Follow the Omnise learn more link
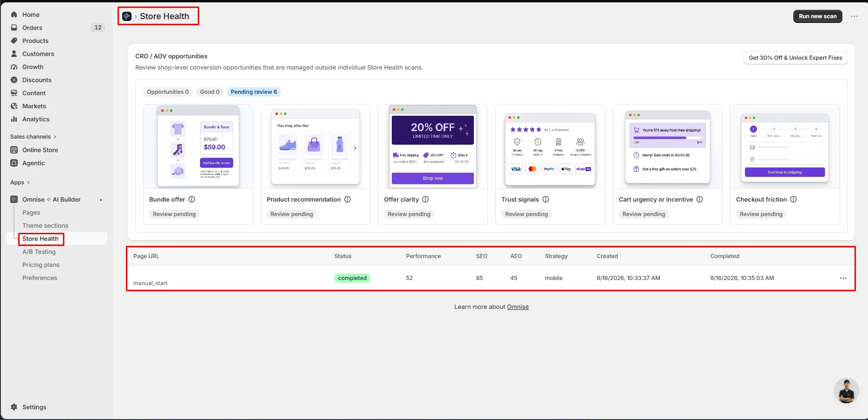Screen dimensions: 868x420 tap(518, 307)
